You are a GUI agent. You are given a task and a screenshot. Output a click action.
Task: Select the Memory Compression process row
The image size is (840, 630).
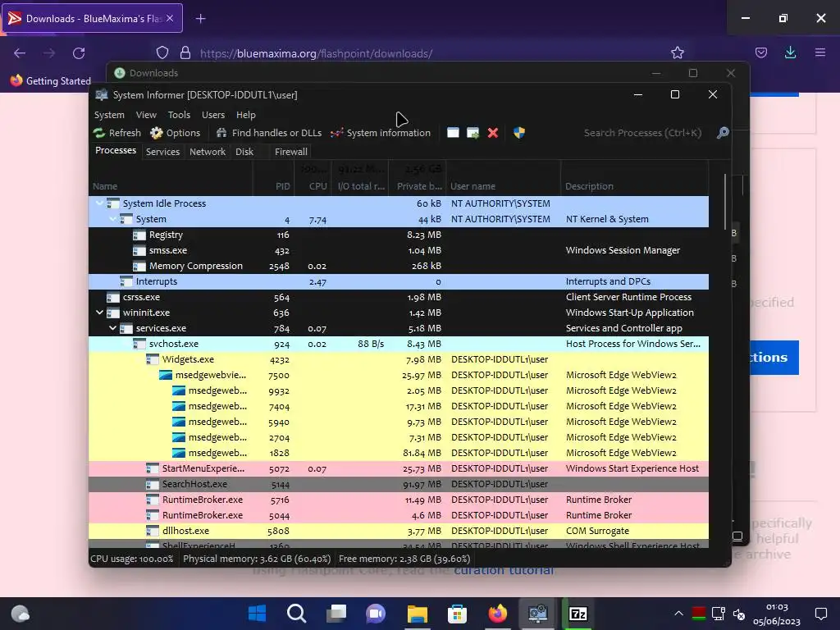tap(399, 266)
